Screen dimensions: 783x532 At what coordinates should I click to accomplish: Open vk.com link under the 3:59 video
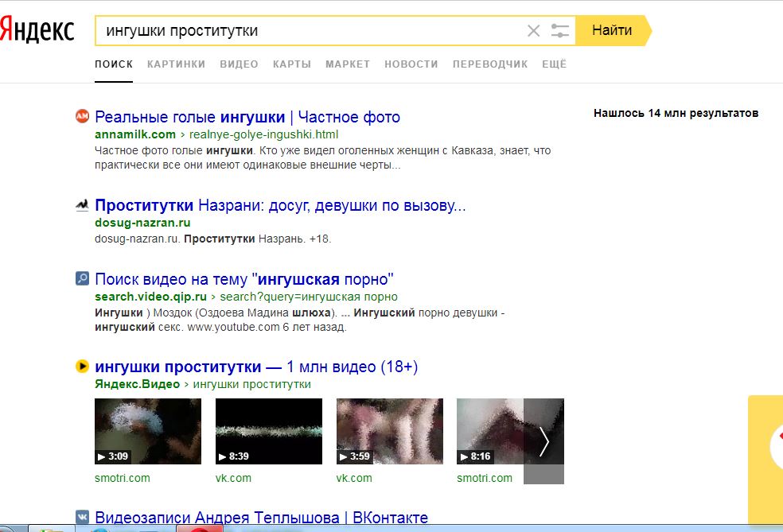pyautogui.click(x=354, y=478)
